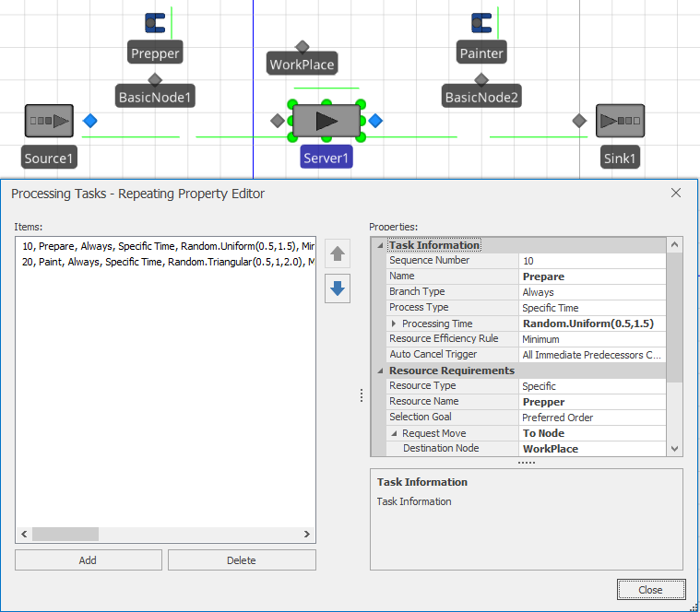This screenshot has width=700, height=612.
Task: Click the properties grid scroll up arrow
Action: point(674,244)
